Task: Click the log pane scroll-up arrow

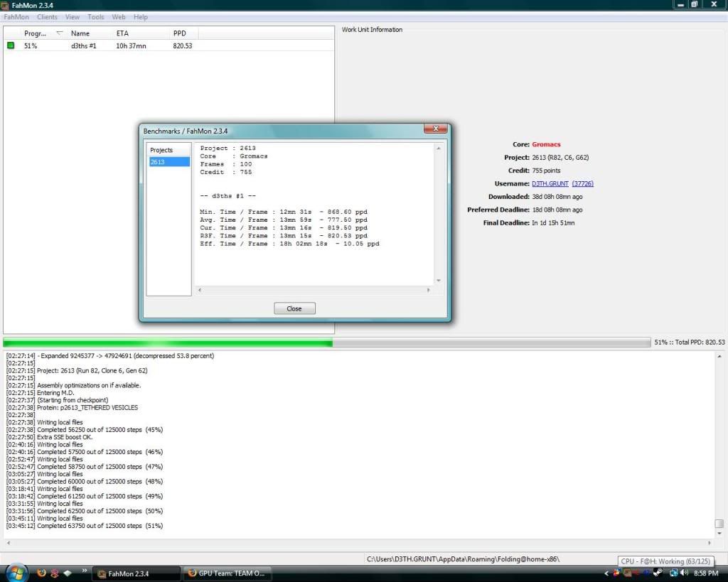Action: 719,357
